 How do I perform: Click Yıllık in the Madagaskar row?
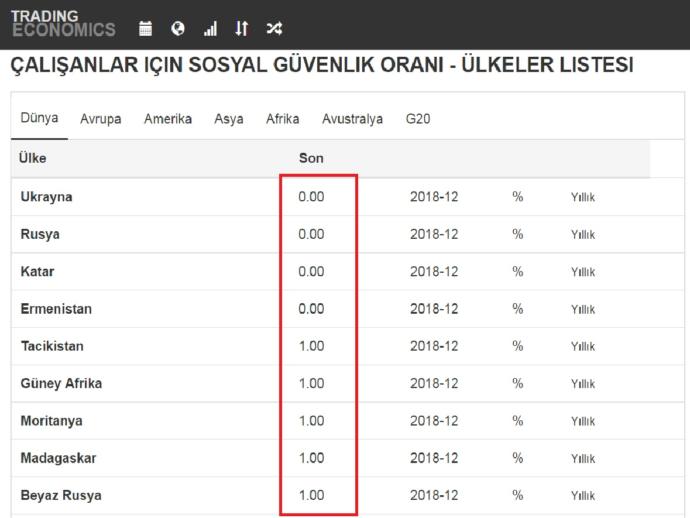(x=583, y=459)
